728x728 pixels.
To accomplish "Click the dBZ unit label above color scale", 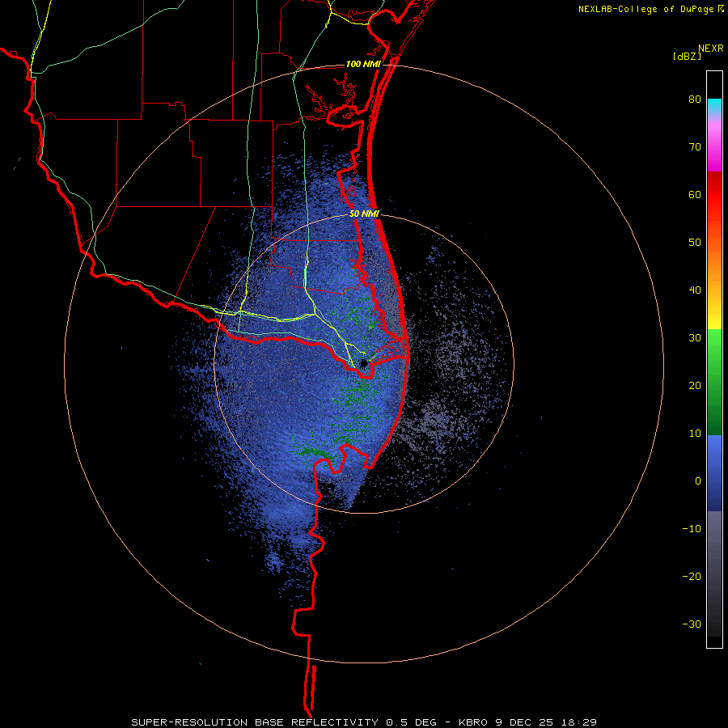I will pos(687,57).
